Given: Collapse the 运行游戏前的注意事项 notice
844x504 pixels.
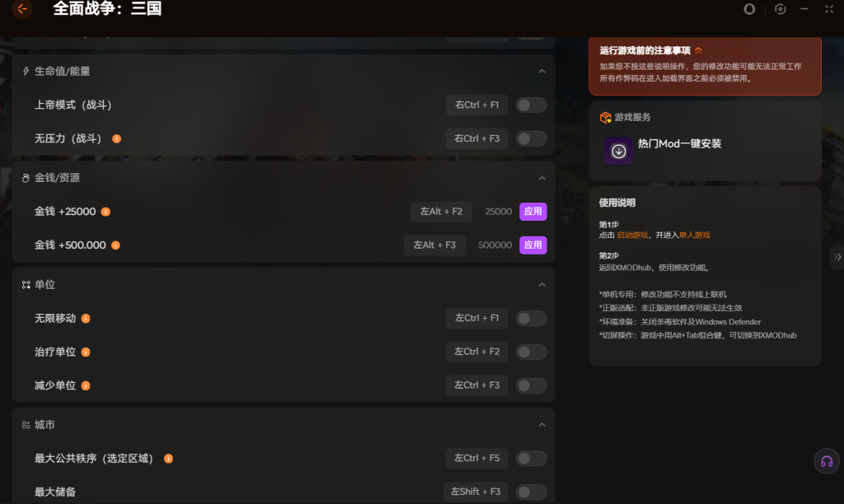Looking at the screenshot, I should tap(699, 50).
